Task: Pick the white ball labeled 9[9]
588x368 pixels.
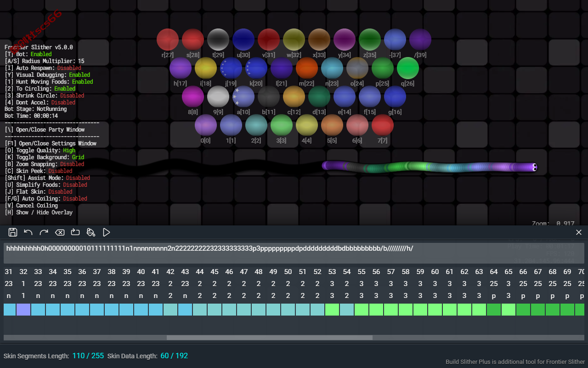Action: tap(218, 97)
